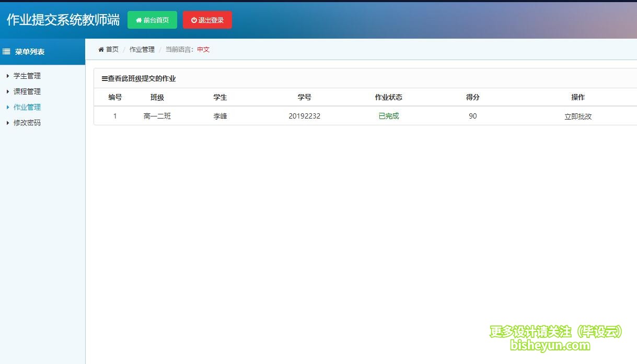Expand 修改密码 arrow in sidebar
The height and width of the screenshot is (364, 637).
8,123
